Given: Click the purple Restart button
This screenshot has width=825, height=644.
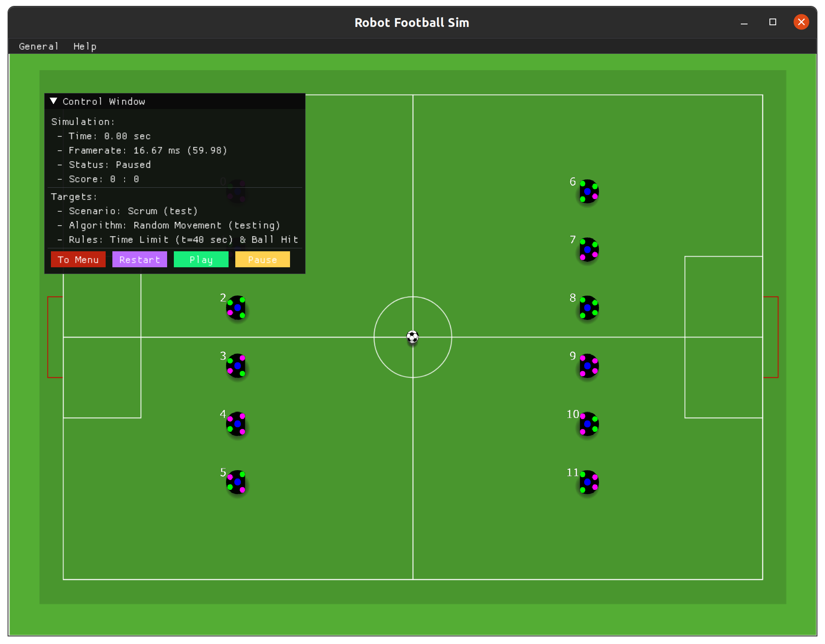Looking at the screenshot, I should pos(139,259).
